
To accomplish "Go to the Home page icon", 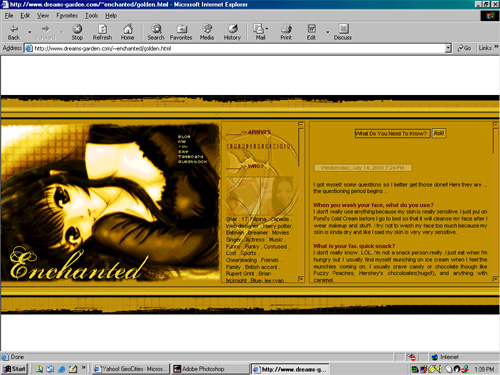I will click(x=127, y=29).
